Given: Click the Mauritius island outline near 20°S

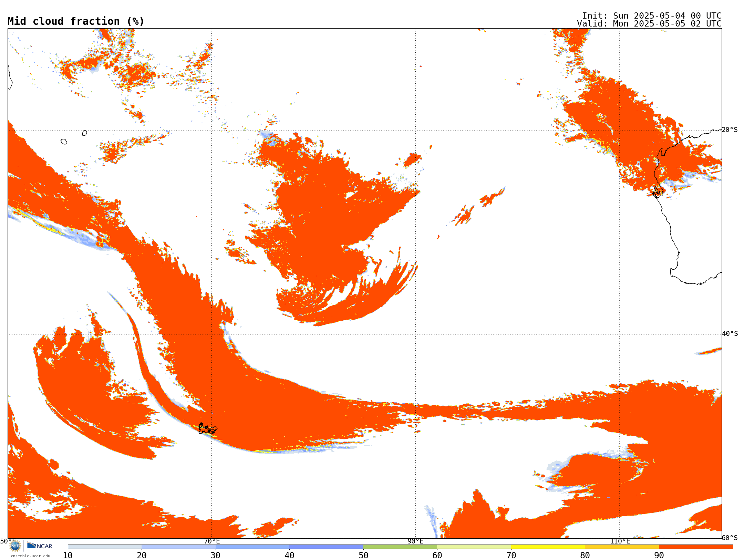Looking at the screenshot, I should coord(84,133).
